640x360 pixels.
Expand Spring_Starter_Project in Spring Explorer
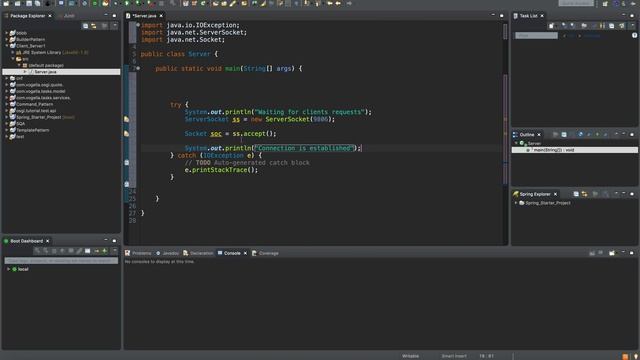tap(516, 203)
